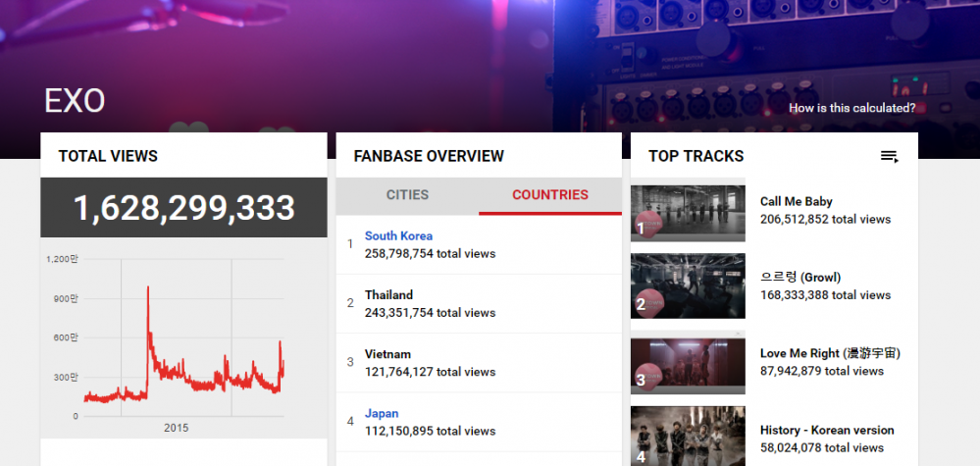Image resolution: width=980 pixels, height=466 pixels.
Task: Select the Thailand row in fanbase list
Action: (479, 303)
